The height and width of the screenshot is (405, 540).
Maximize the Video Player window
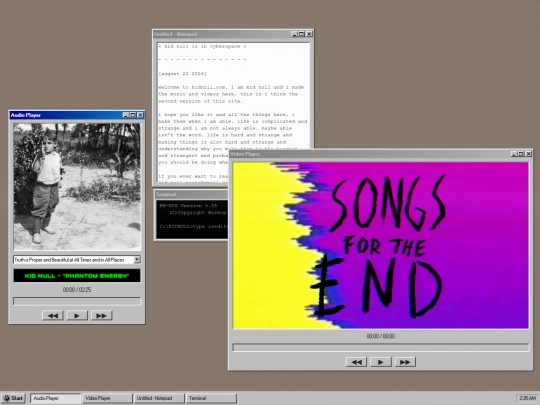pos(521,154)
